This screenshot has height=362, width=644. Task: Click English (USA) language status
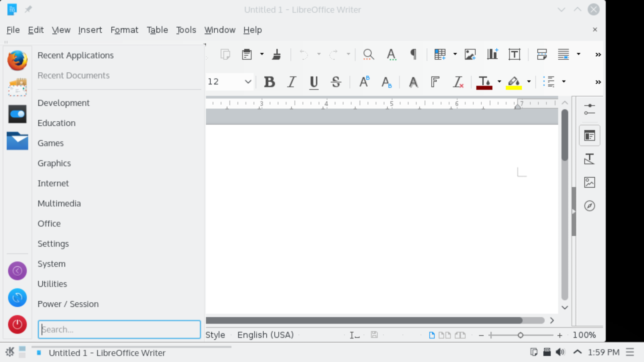tap(265, 335)
